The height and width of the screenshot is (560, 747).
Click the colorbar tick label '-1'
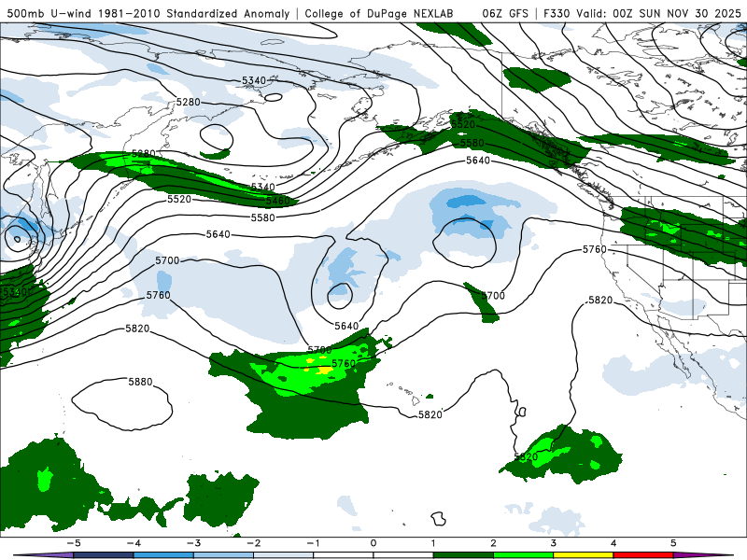[x=313, y=543]
